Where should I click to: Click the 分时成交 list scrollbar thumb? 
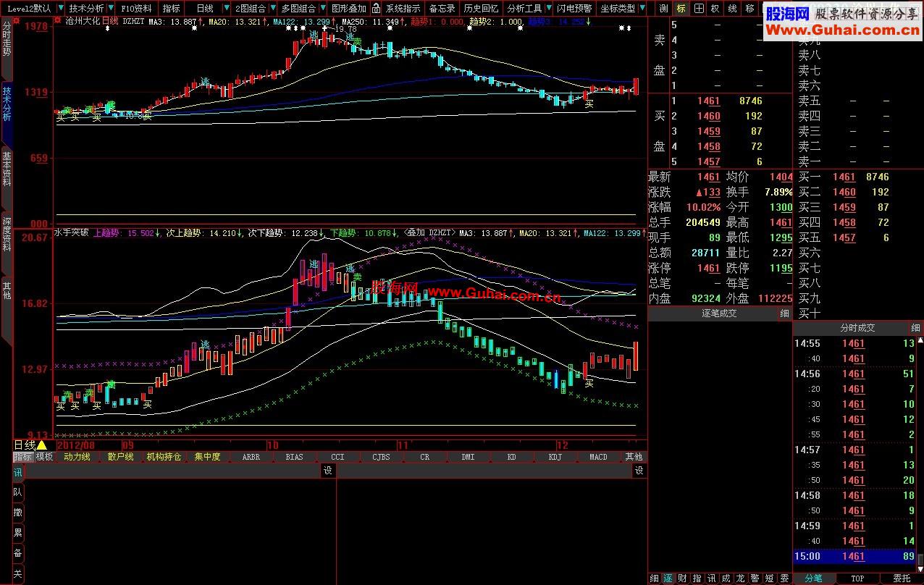(x=920, y=560)
